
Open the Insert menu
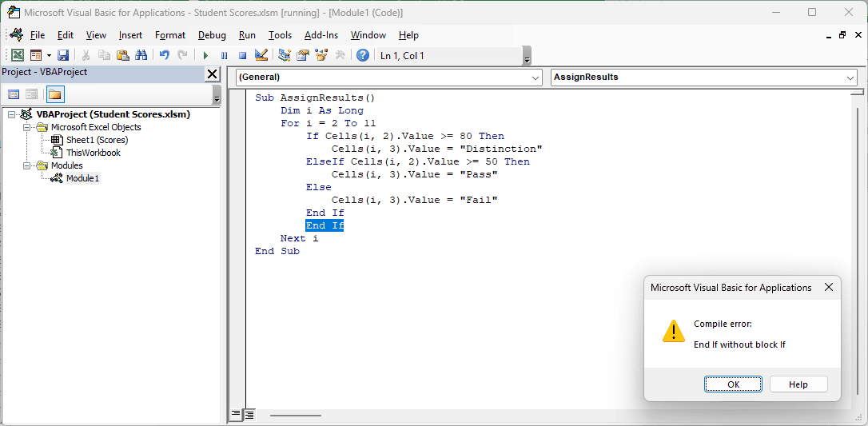pyautogui.click(x=130, y=35)
